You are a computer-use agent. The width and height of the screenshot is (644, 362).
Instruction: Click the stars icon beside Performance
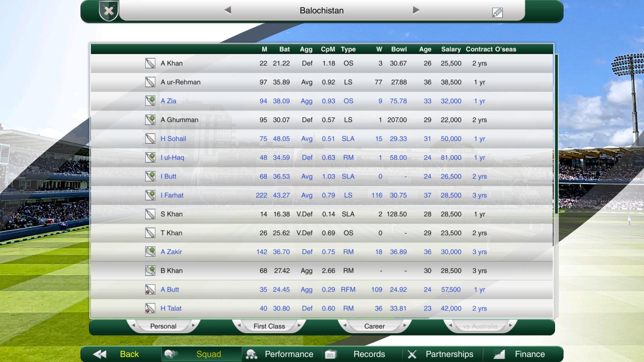pos(251,354)
